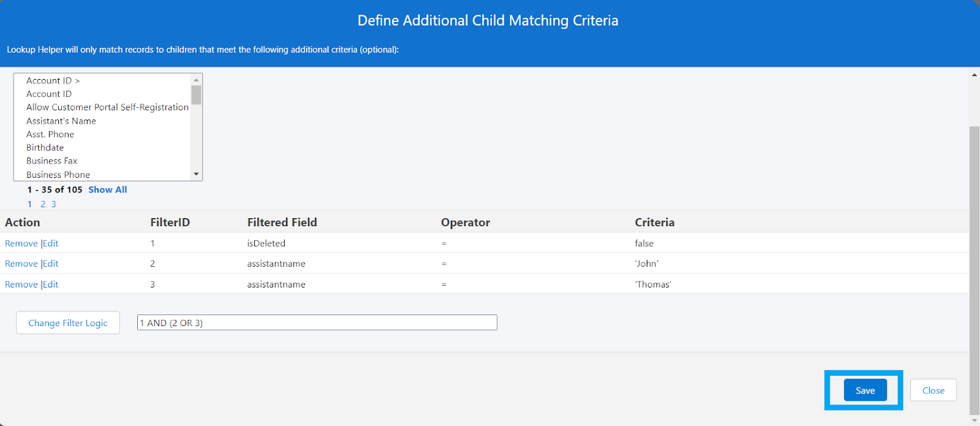Click the filter logic text field

pos(317,322)
